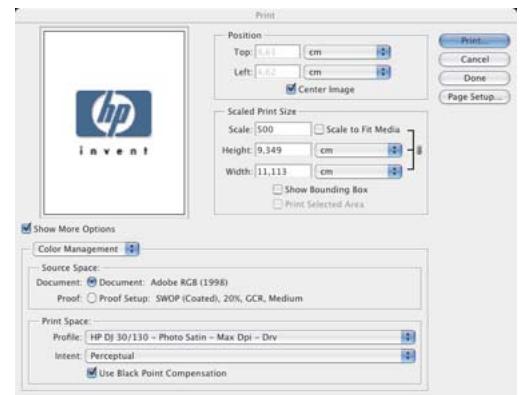
Task: Click the Source Space label
Action: click(70, 268)
